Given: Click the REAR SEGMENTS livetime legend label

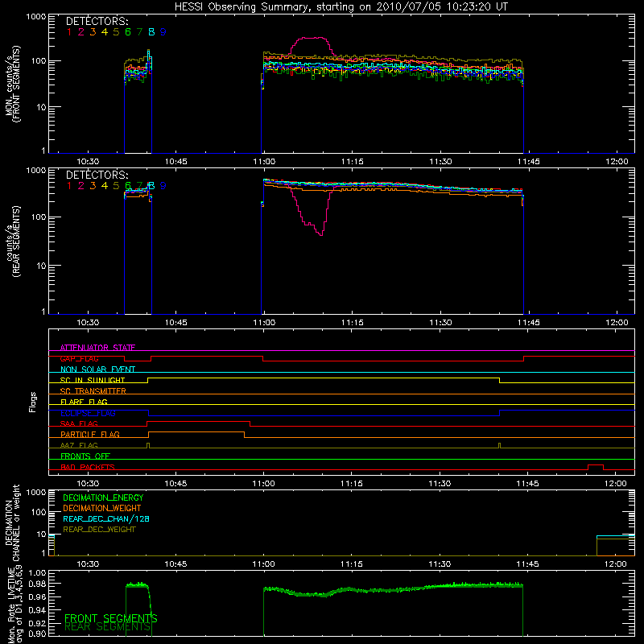Looking at the screenshot, I should click(x=108, y=627).
